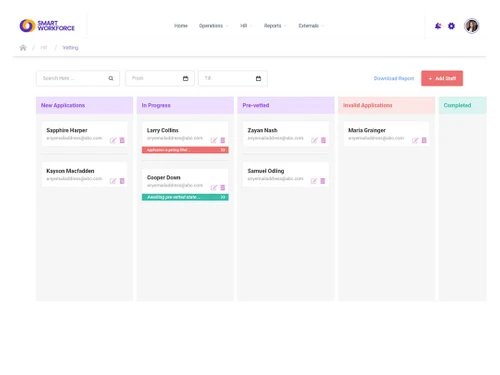Select the Invalid Applications column header

(386, 105)
